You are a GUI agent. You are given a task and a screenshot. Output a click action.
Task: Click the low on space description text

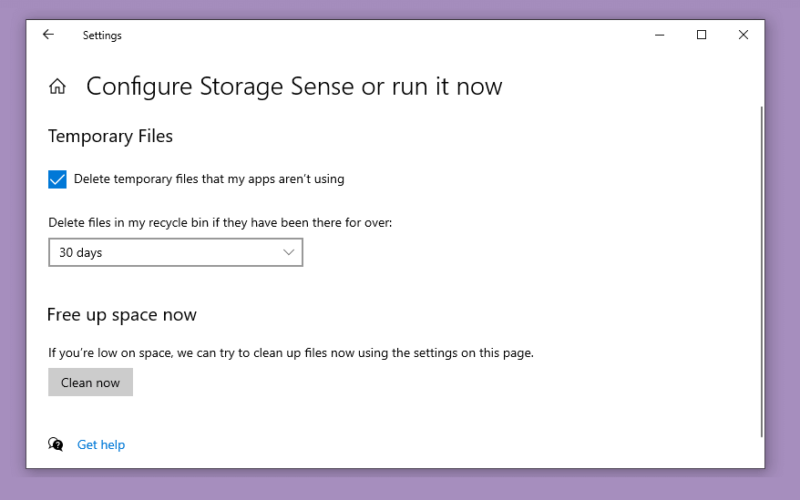(291, 353)
